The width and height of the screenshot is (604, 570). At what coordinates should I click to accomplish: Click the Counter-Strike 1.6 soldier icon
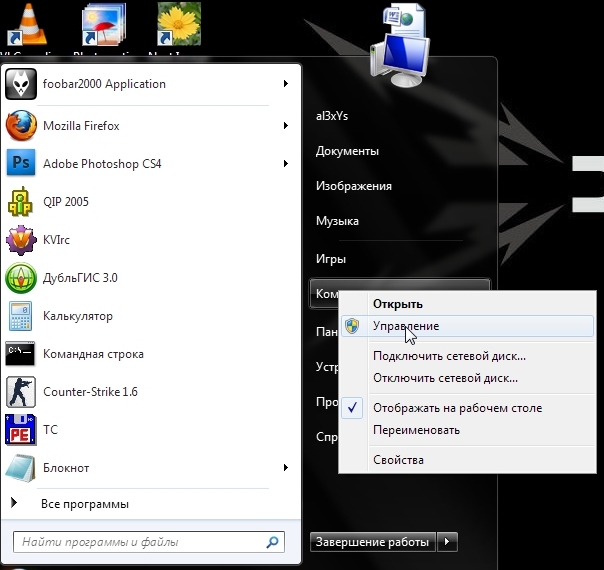pyautogui.click(x=21, y=392)
